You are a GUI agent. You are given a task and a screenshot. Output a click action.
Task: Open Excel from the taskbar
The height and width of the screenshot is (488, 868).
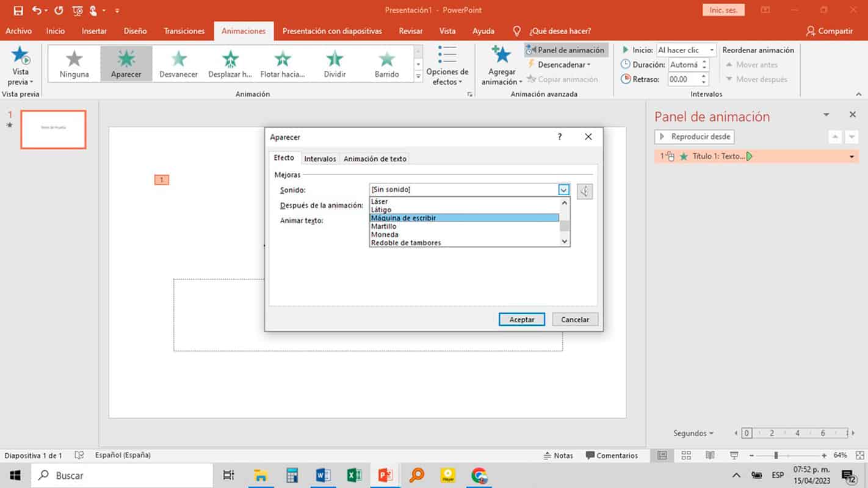tap(354, 475)
